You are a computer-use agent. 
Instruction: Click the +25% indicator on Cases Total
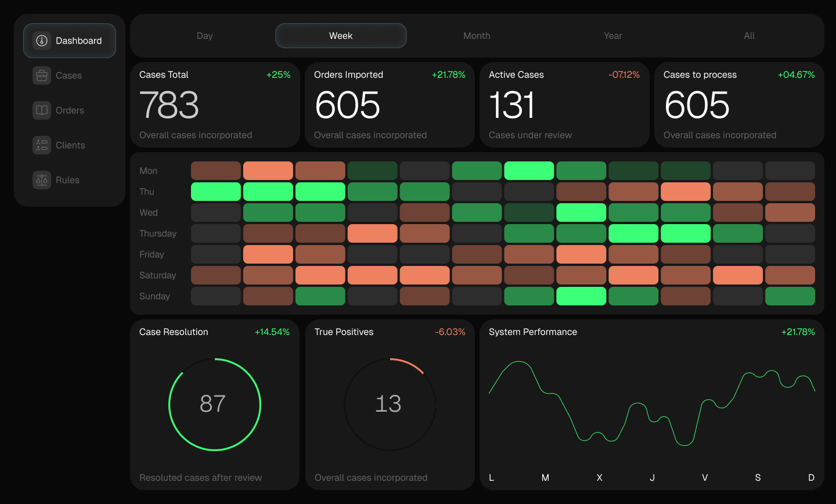point(279,74)
